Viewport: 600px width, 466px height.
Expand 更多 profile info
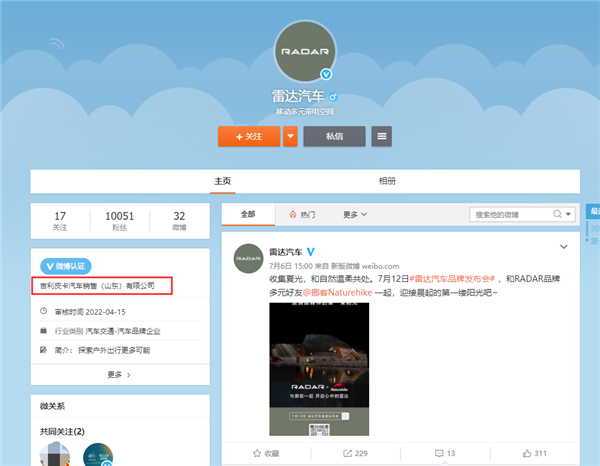tap(119, 375)
